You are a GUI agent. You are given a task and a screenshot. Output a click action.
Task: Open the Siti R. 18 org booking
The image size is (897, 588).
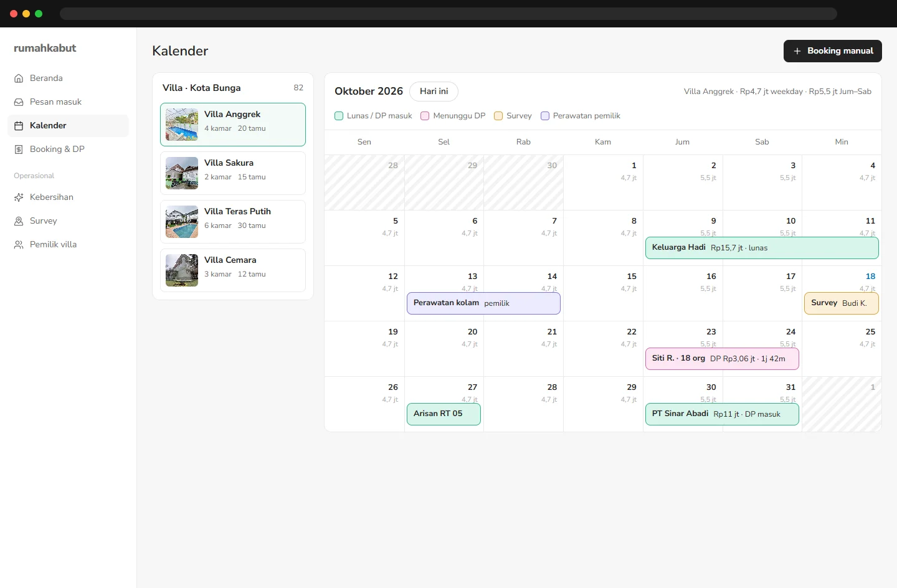[722, 359]
